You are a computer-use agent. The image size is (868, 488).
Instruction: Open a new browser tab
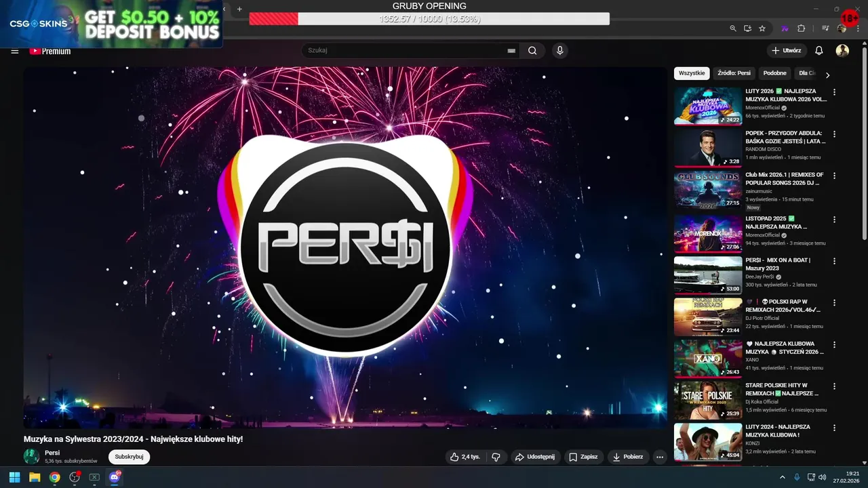pos(239,9)
